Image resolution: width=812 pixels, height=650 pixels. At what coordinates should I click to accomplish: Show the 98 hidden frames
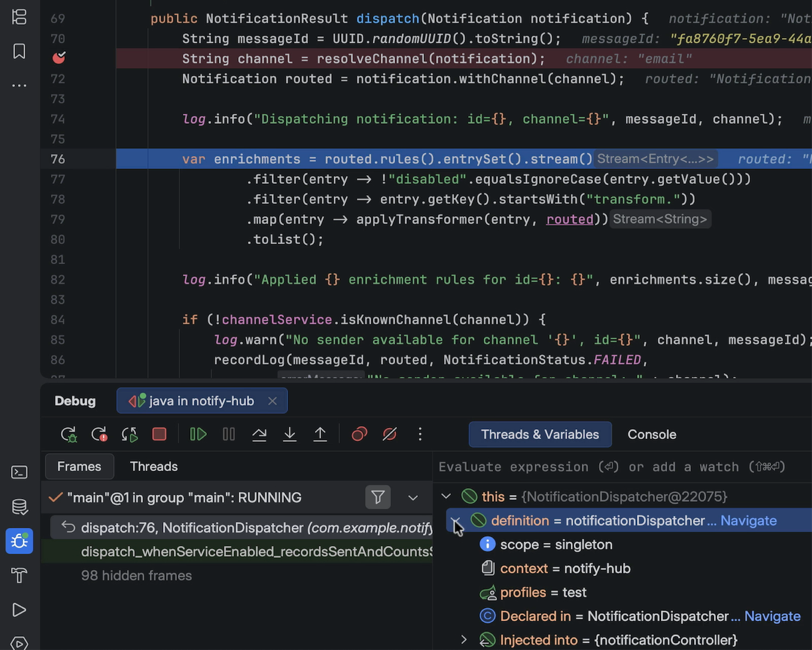click(x=137, y=576)
